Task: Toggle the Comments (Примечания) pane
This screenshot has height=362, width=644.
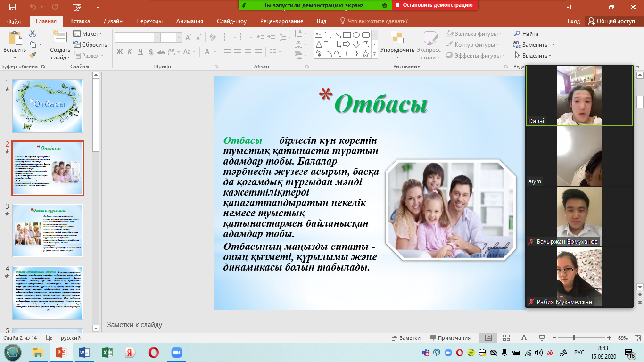Action: pyautogui.click(x=450, y=338)
